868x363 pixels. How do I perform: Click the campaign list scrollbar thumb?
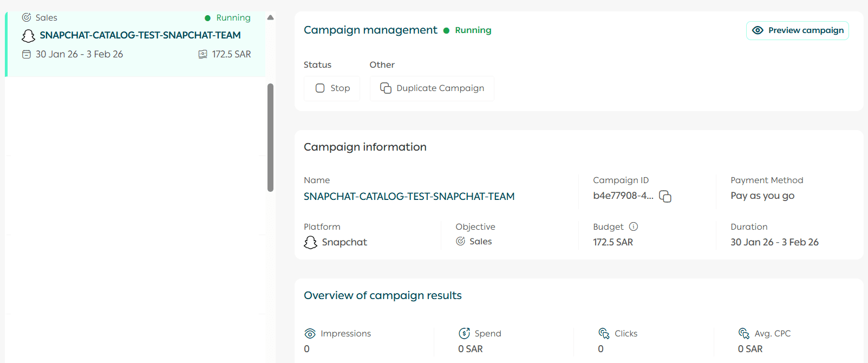pyautogui.click(x=270, y=137)
